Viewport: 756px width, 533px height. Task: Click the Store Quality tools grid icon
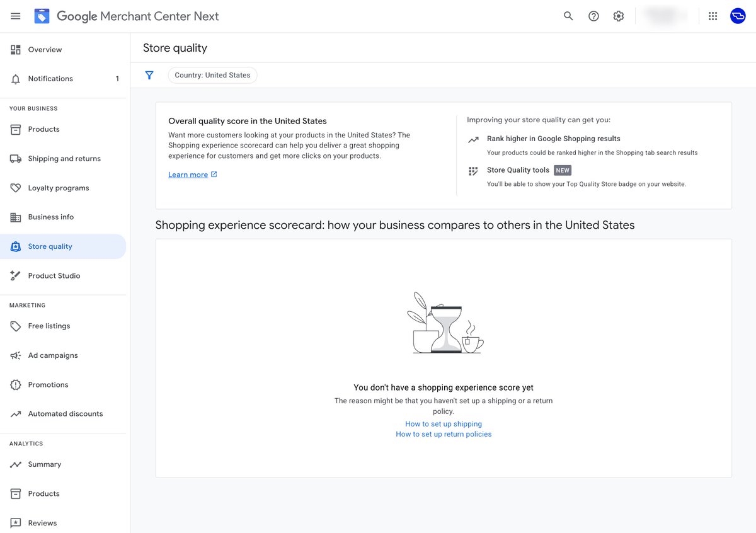pyautogui.click(x=473, y=171)
